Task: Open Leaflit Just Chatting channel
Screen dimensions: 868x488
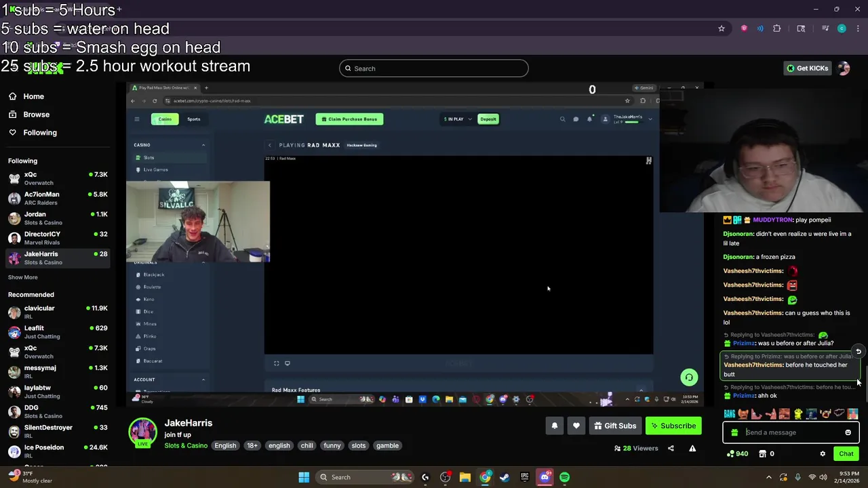Action: coord(57,332)
